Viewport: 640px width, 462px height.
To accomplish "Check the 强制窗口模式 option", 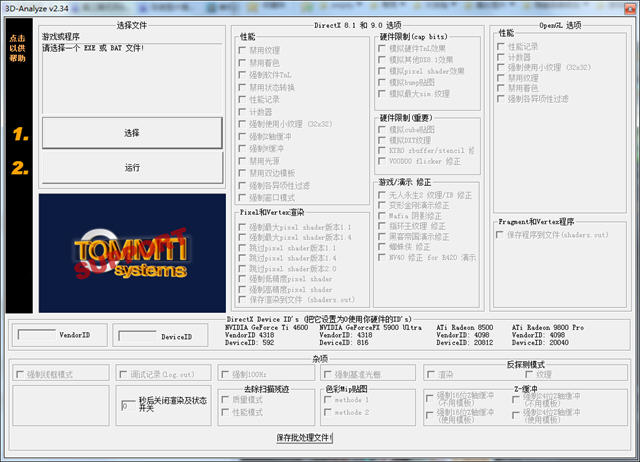I will point(242,198).
